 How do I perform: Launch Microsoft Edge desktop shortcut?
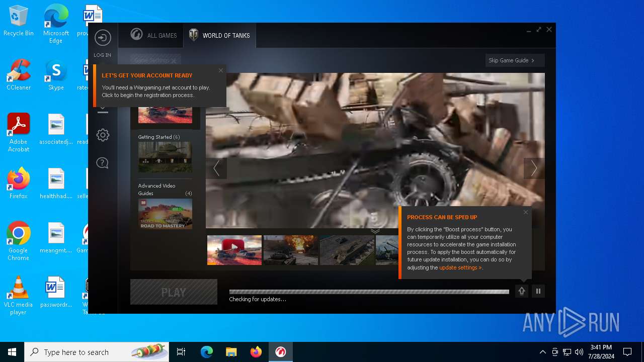coord(56,24)
